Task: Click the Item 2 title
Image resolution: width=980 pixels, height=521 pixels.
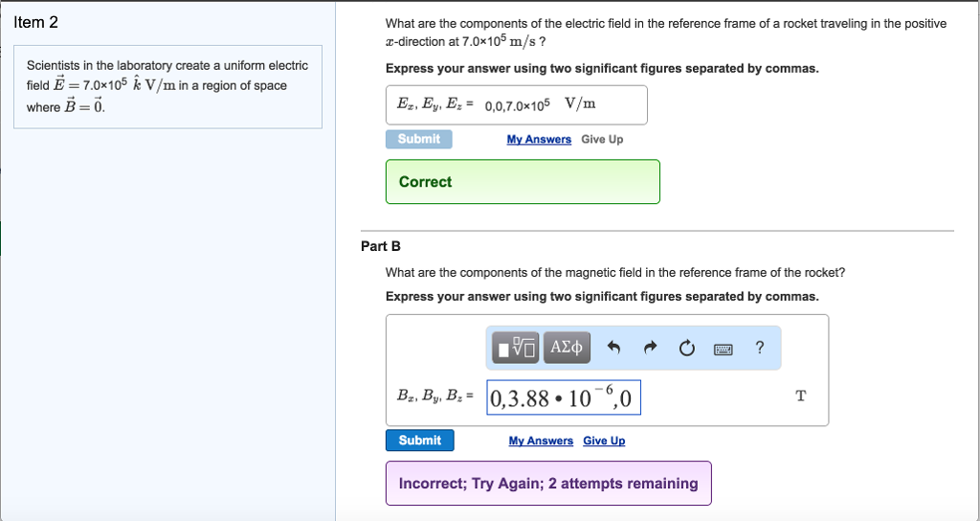Action: [x=36, y=23]
